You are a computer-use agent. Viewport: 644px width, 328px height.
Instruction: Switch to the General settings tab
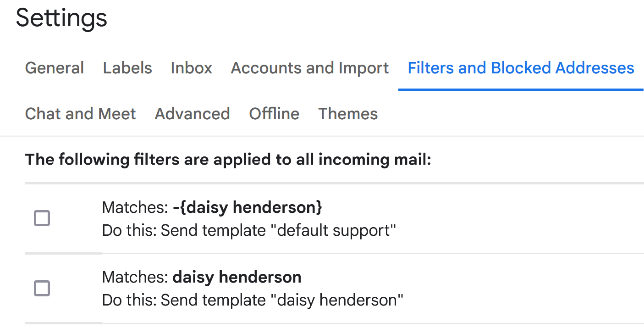tap(54, 67)
